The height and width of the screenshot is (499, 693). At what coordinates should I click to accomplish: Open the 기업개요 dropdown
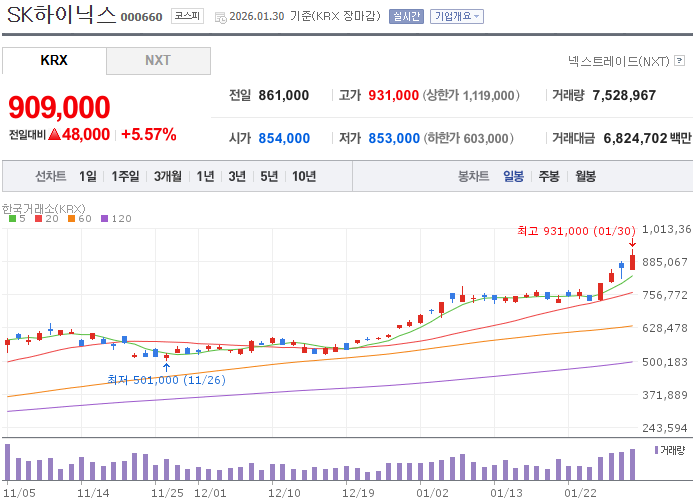(457, 16)
